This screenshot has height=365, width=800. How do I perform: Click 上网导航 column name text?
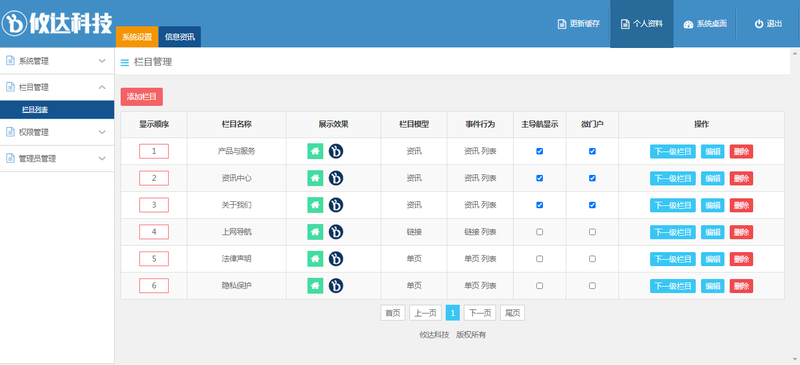click(x=236, y=232)
